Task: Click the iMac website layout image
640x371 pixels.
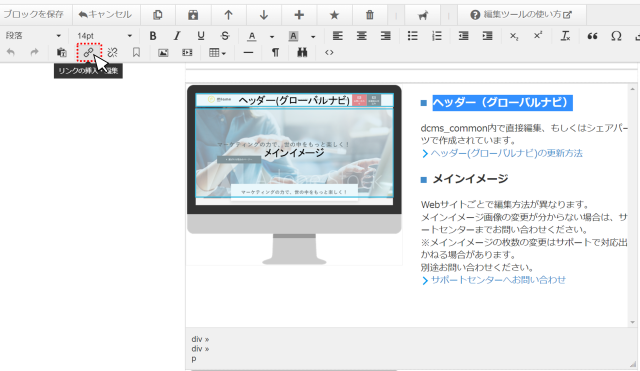Action: pyautogui.click(x=294, y=175)
